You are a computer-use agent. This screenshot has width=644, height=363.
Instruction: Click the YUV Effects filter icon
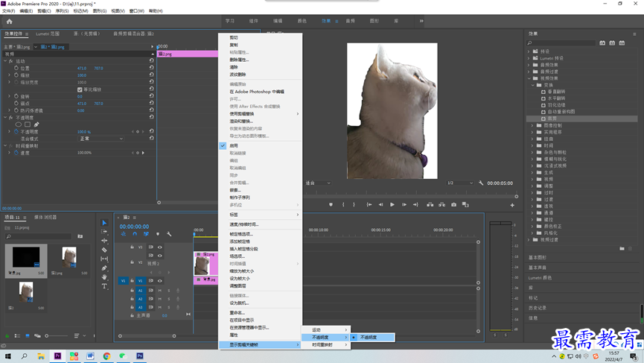622,42
